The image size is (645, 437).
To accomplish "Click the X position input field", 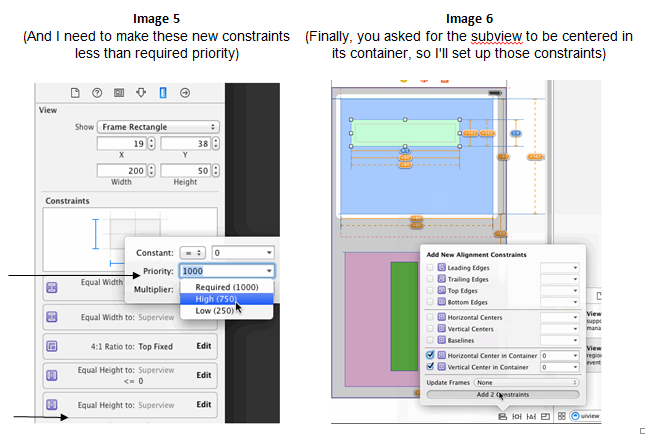I will tap(121, 143).
